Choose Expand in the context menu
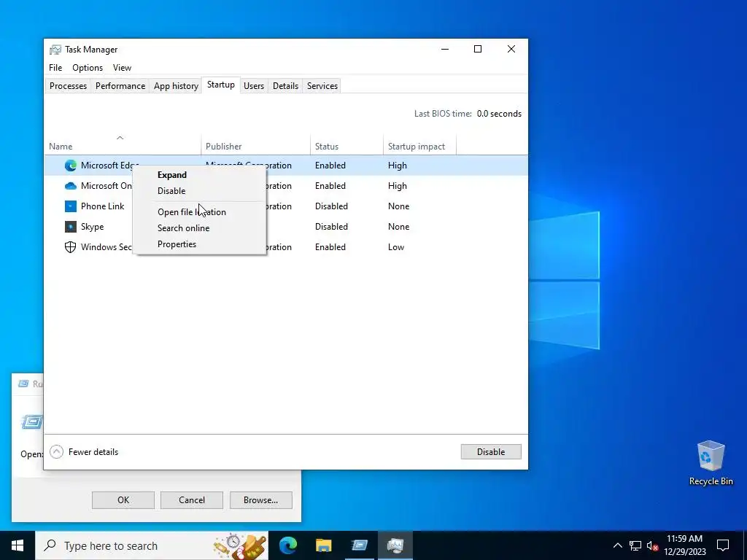This screenshot has height=560, width=747. 172,175
